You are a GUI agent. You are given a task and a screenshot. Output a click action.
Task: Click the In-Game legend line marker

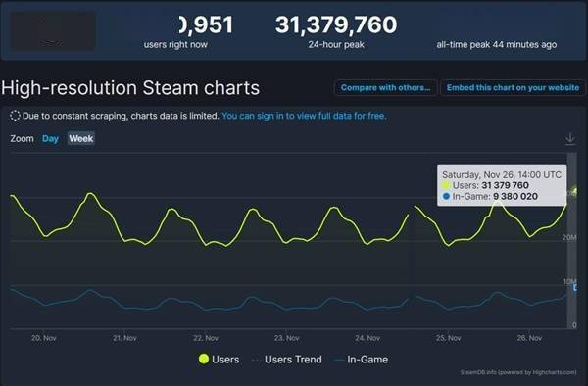click(339, 360)
